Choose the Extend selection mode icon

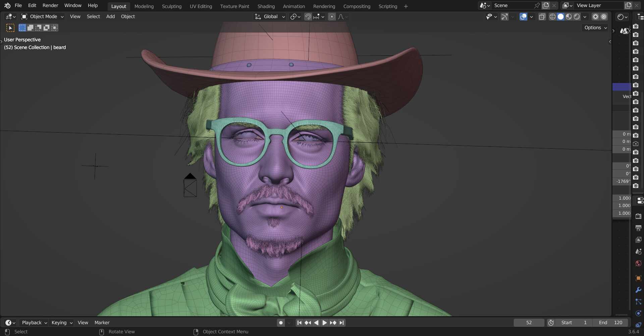click(30, 28)
